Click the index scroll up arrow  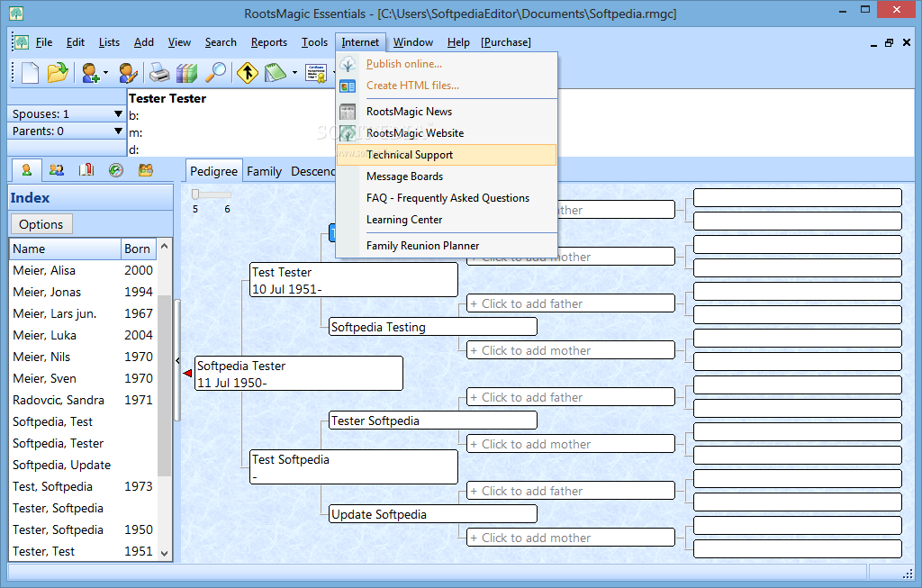(x=164, y=247)
